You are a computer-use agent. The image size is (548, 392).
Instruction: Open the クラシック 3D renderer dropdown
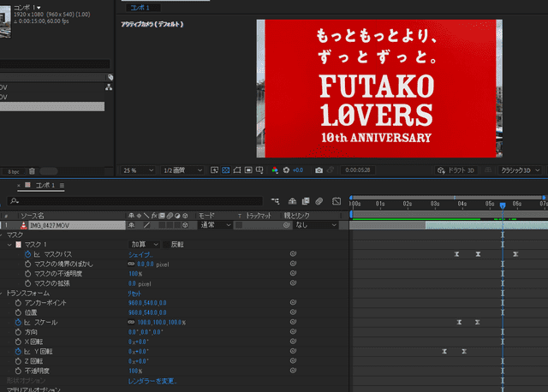click(x=520, y=170)
